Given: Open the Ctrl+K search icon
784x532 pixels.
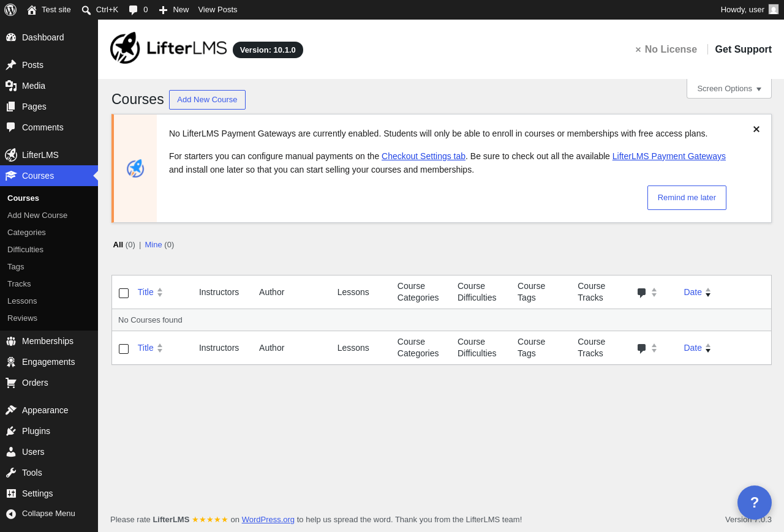Looking at the screenshot, I should coord(86,10).
